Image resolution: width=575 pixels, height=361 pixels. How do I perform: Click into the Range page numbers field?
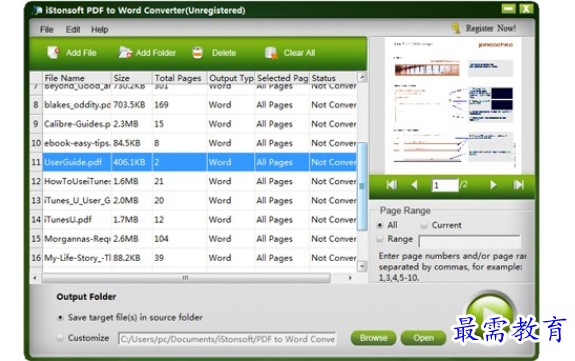click(469, 241)
